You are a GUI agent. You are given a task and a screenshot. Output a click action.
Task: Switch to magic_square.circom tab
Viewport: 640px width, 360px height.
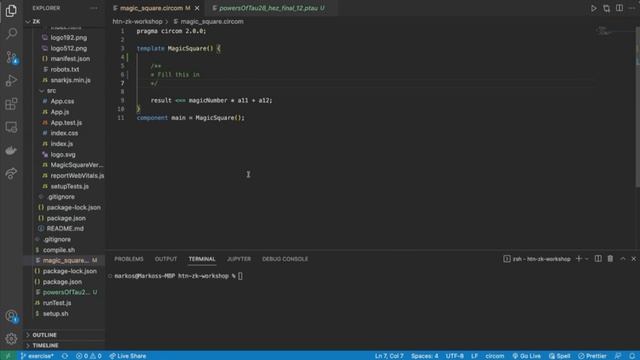coord(155,8)
